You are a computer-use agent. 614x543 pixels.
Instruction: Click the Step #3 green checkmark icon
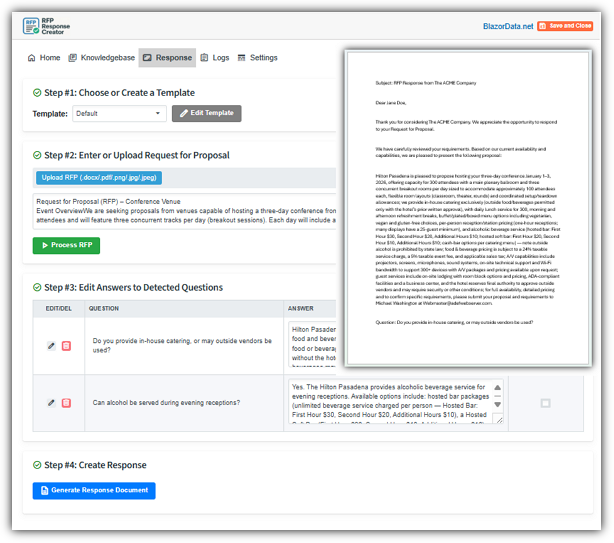[37, 288]
